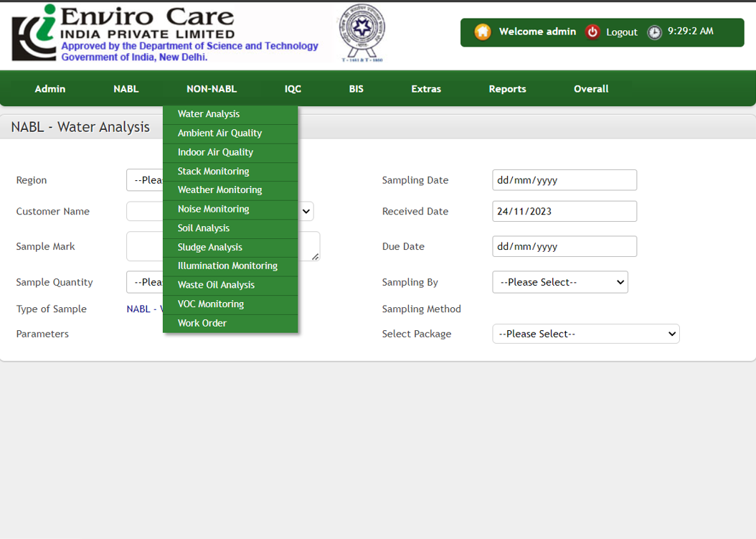Viewport: 756px width, 539px height.
Task: Open the Admin menu
Action: pos(50,89)
